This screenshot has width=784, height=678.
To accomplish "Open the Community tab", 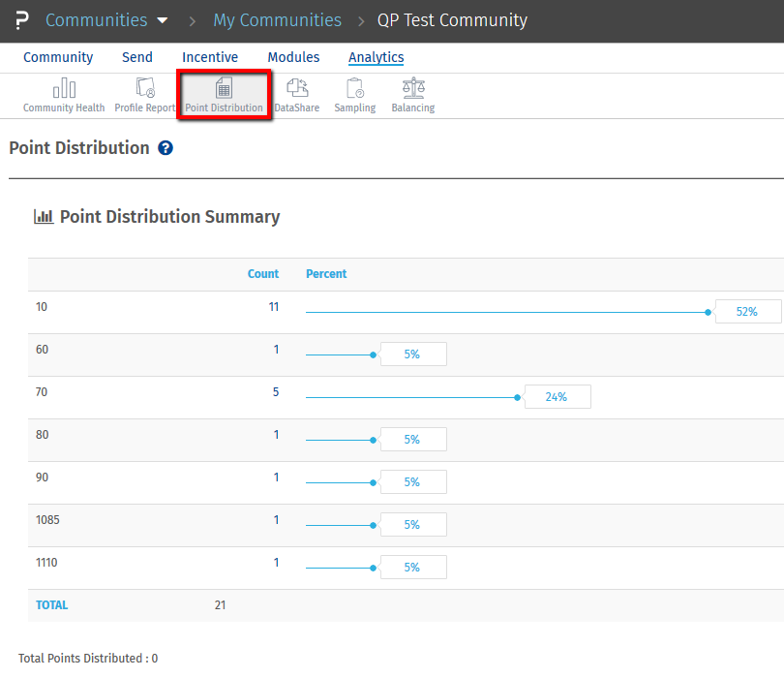I will (x=58, y=57).
